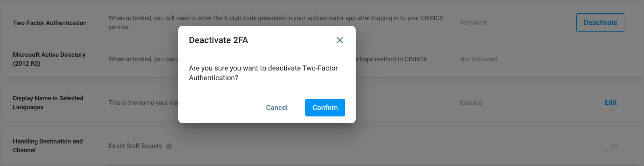644x166 pixels.
Task: Click the Deactivate 2FA dialog title
Action: click(219, 40)
